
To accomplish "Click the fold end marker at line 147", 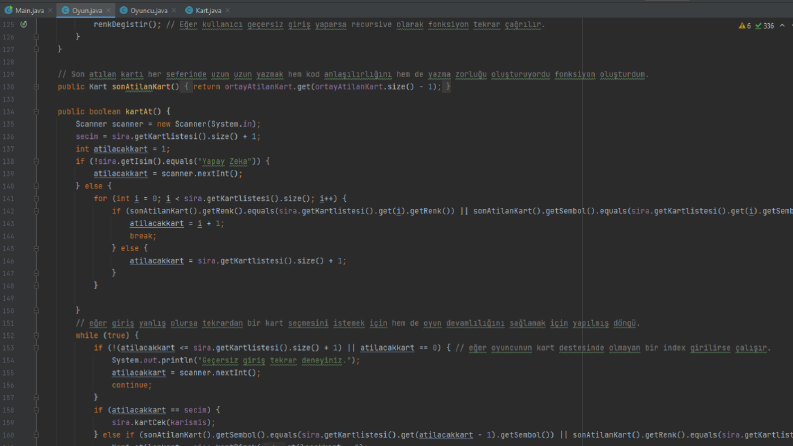I will coord(36,273).
